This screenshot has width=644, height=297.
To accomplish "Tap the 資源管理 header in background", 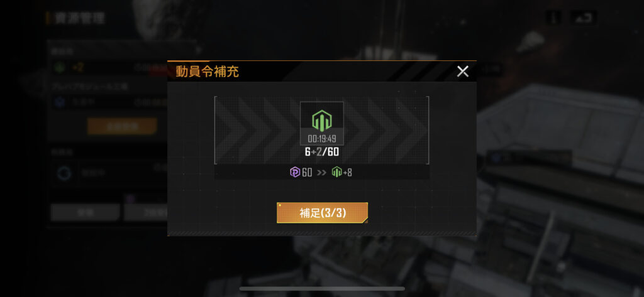I will coord(80,18).
